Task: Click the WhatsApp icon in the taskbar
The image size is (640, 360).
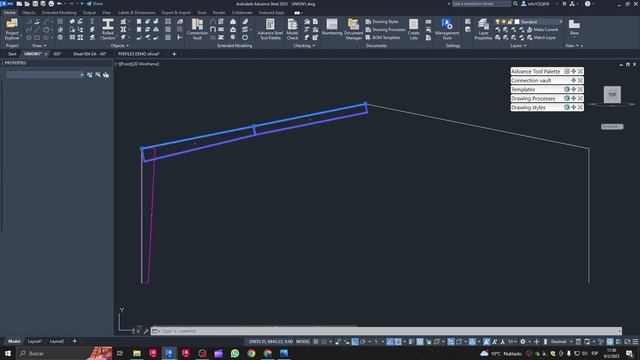Action: 235,353
